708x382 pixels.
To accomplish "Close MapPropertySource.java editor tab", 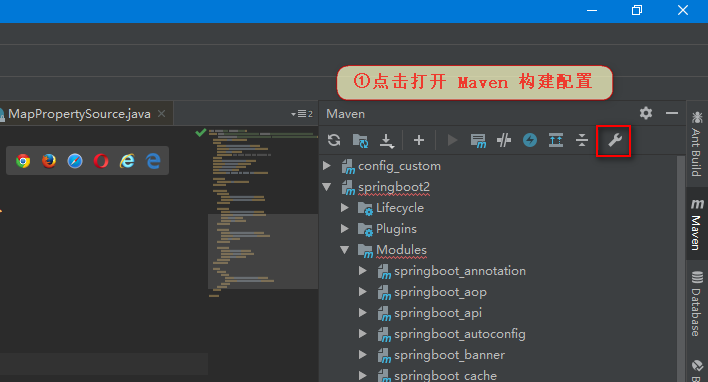I will pos(161,114).
